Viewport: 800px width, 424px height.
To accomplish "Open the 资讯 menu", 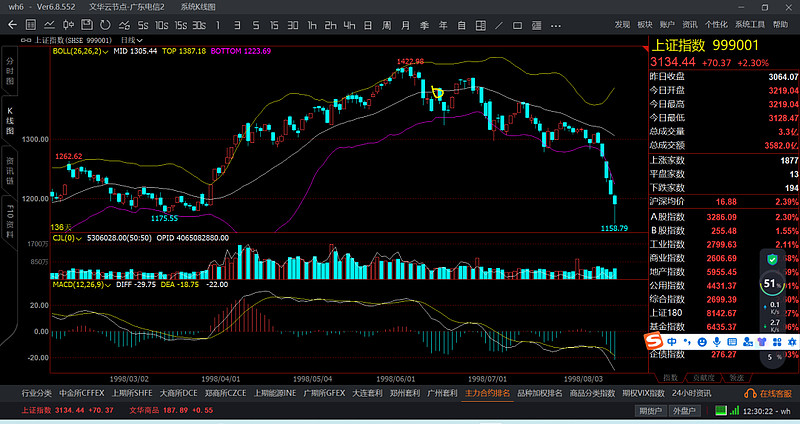I will (690, 24).
